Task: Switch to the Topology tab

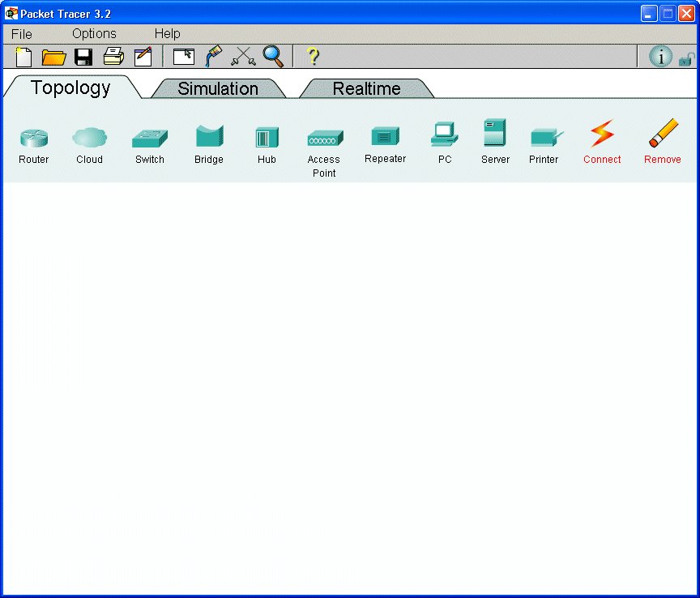Action: (70, 88)
